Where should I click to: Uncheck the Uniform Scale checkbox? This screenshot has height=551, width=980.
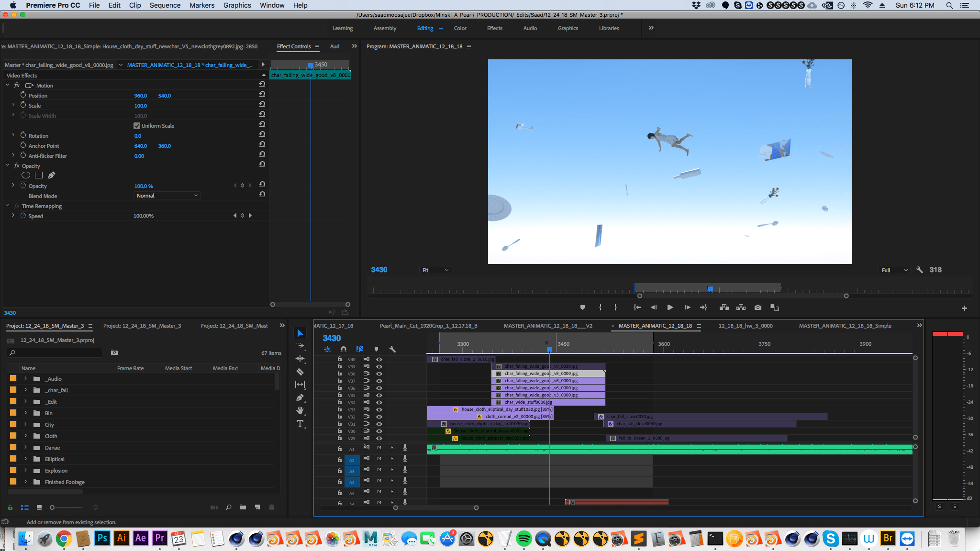click(137, 126)
